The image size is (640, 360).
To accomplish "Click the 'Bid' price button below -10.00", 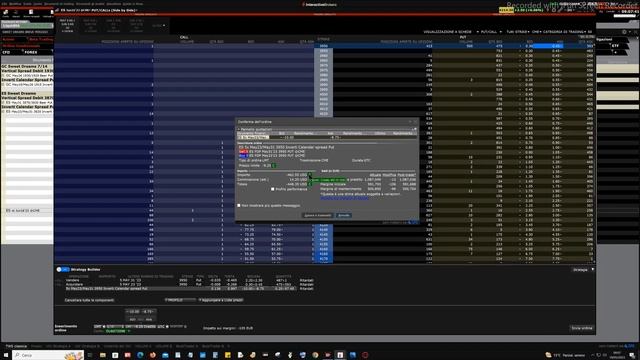I will pos(132,319).
